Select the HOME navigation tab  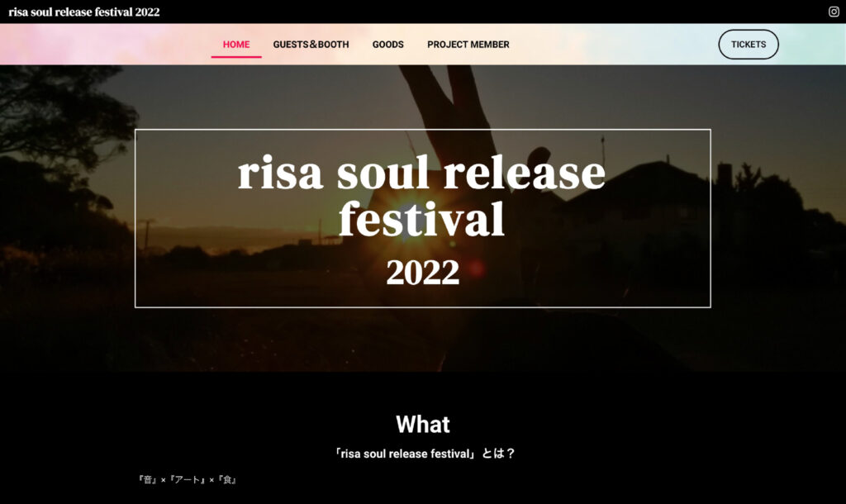[x=236, y=45]
